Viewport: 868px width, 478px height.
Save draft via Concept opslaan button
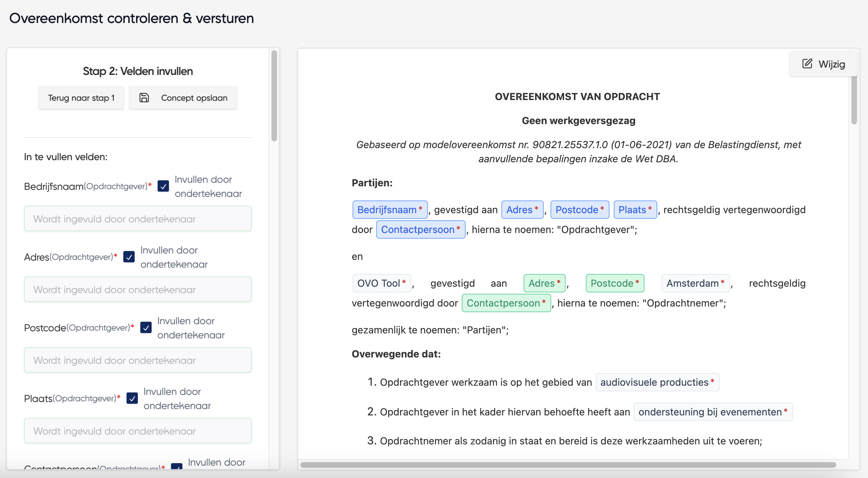click(x=183, y=98)
